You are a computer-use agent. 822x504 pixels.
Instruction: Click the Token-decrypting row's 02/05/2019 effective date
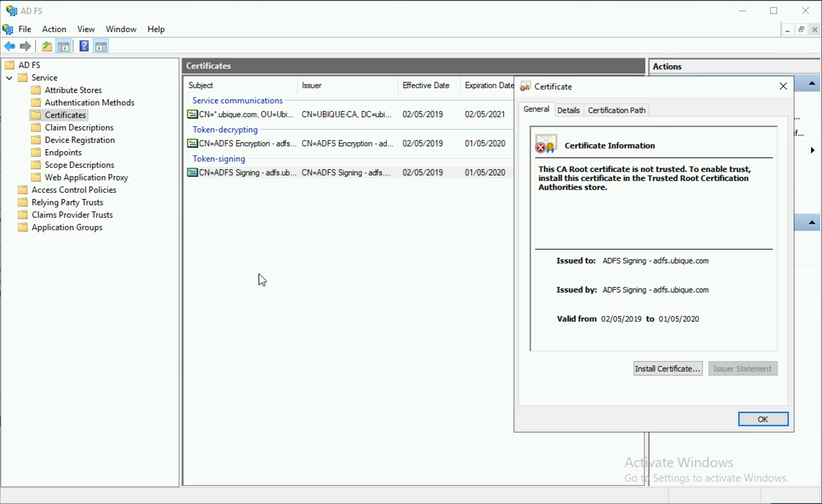pyautogui.click(x=422, y=144)
